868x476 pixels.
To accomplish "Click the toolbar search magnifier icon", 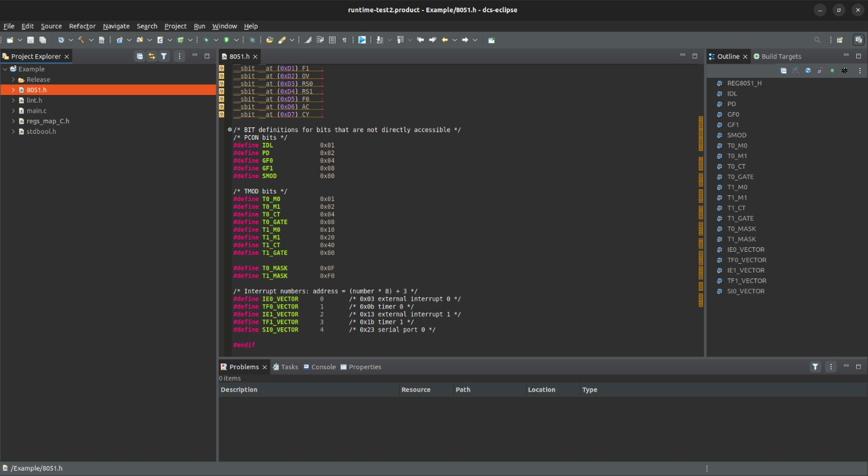I will click(817, 40).
